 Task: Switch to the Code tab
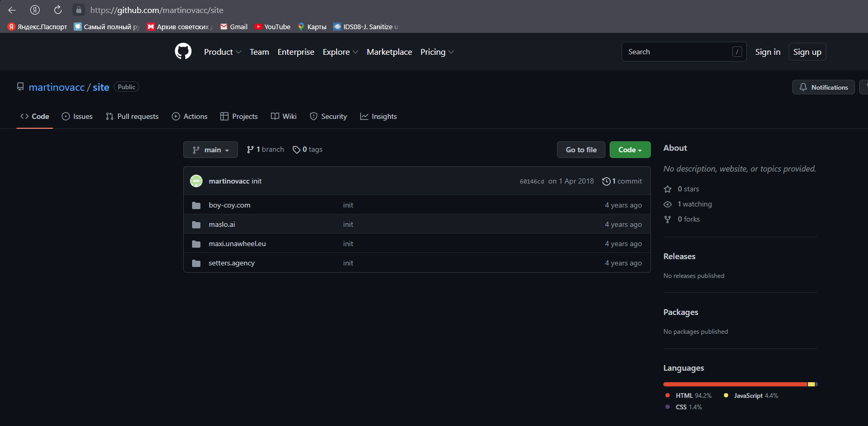(34, 116)
